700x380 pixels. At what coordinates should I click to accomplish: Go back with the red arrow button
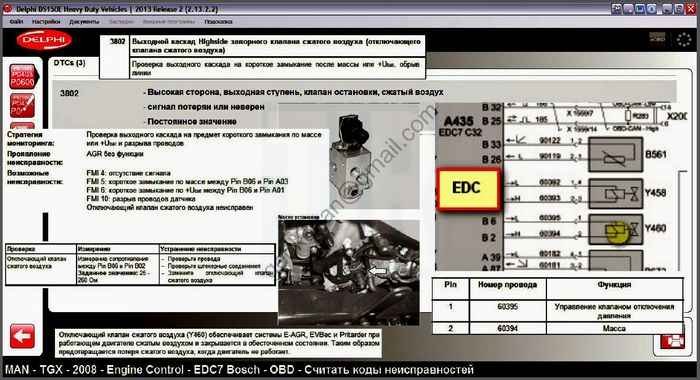[22, 336]
